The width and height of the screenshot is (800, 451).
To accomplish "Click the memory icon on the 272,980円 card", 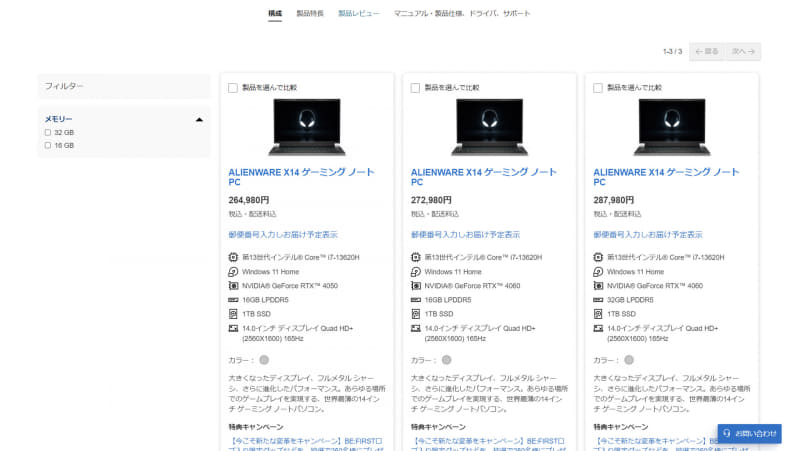I will tap(416, 300).
